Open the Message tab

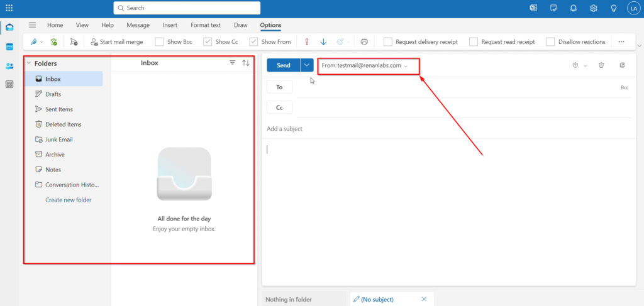click(x=138, y=25)
